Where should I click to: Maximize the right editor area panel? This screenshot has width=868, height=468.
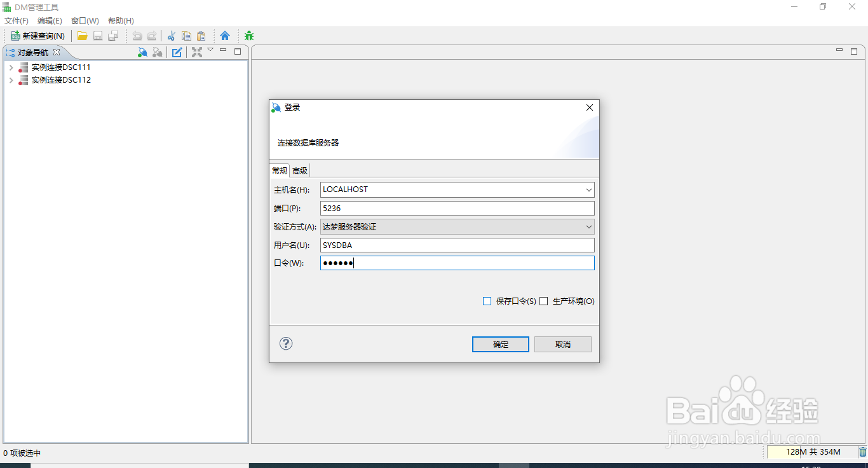pyautogui.click(x=855, y=51)
